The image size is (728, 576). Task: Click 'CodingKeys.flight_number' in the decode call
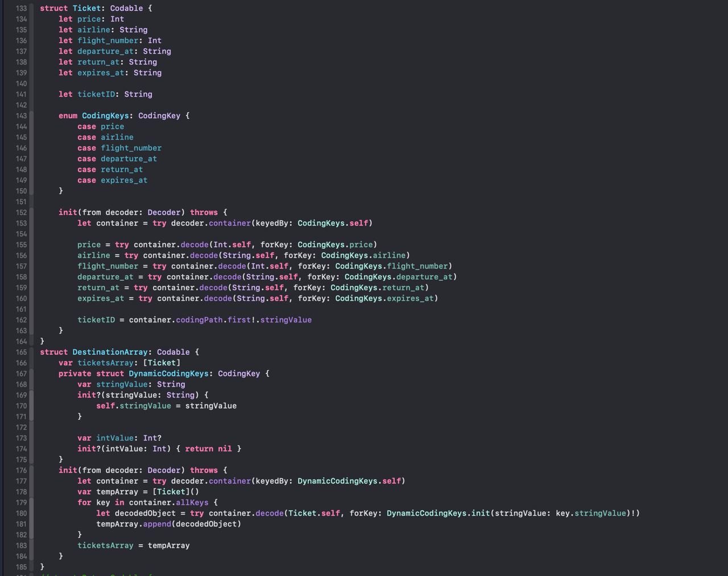click(391, 267)
